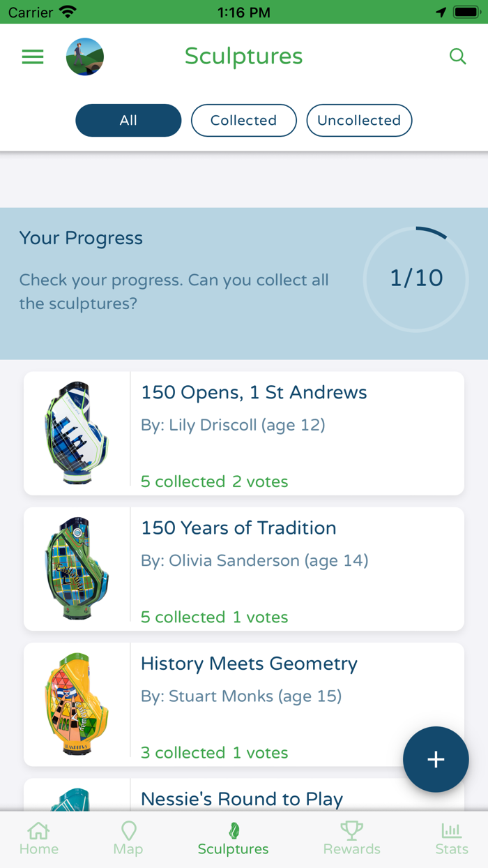Open 150 Opens, 1 St Andrews
488x868 pixels.
pyautogui.click(x=254, y=393)
